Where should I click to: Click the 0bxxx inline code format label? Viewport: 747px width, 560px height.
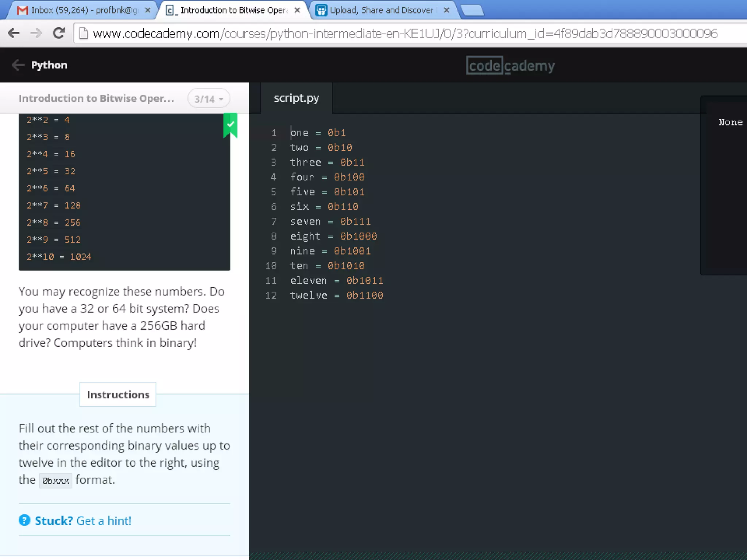[55, 481]
